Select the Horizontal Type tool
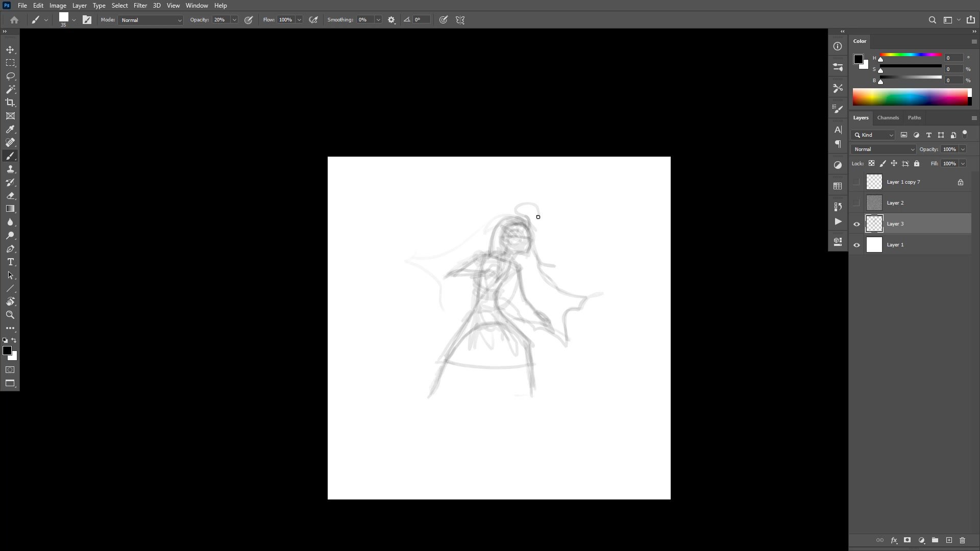980x551 pixels. [x=10, y=262]
